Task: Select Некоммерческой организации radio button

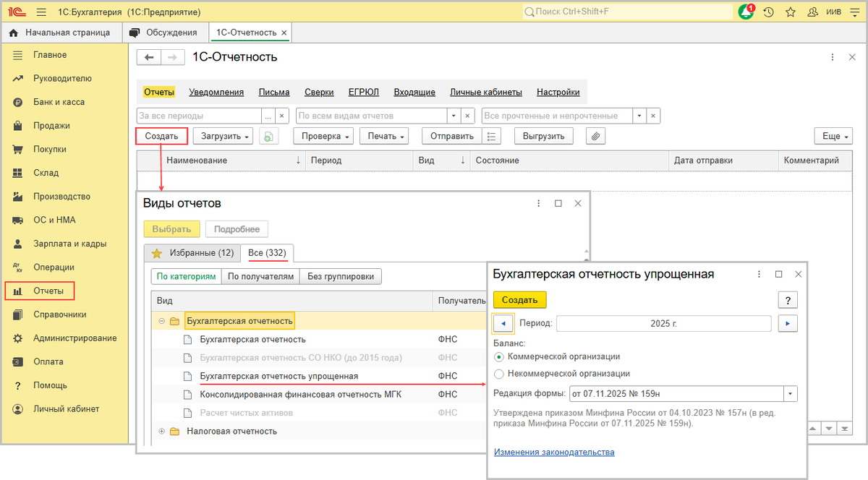Action: [498, 374]
